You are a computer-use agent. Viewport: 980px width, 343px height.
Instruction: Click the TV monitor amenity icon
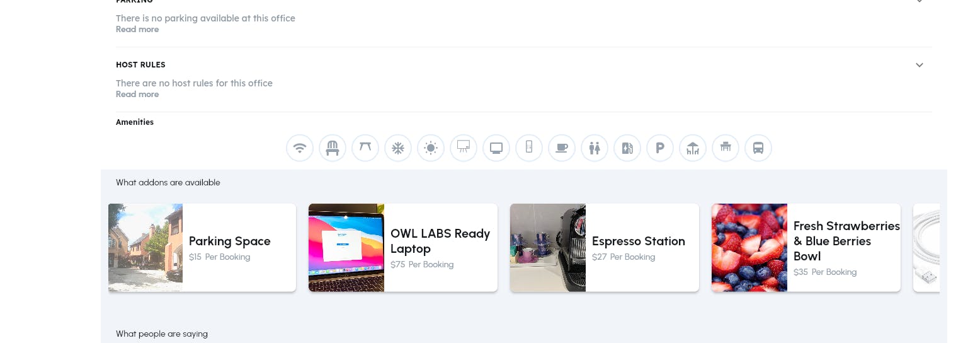(x=496, y=148)
